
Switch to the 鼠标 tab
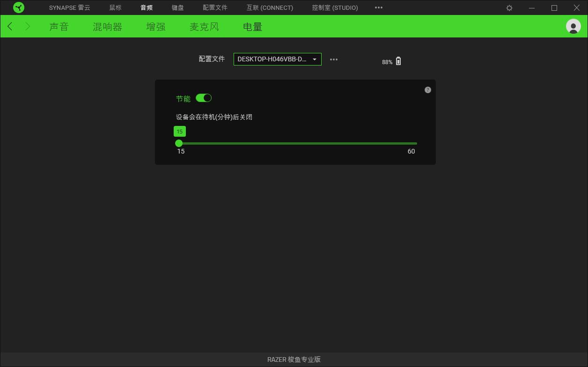pos(115,8)
